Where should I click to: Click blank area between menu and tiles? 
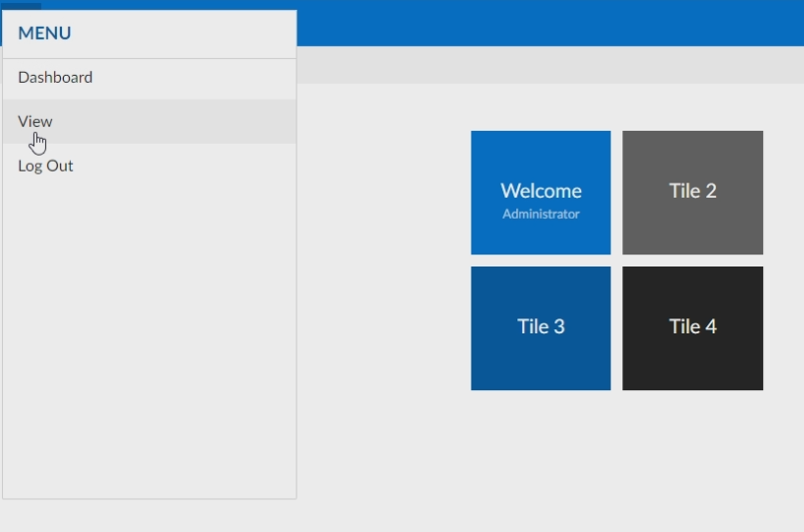[384, 260]
